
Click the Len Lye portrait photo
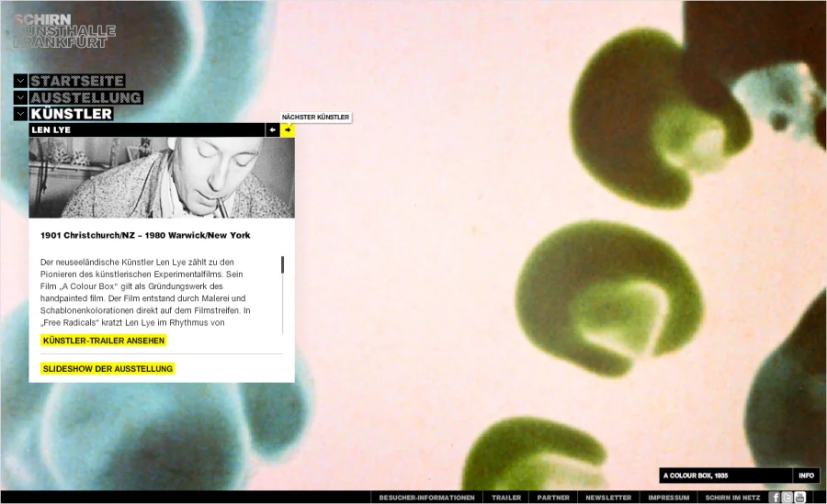[x=162, y=178]
